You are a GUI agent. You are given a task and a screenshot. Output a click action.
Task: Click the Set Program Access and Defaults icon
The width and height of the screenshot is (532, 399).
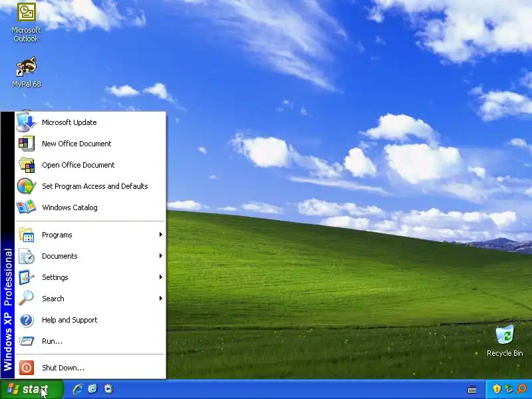tap(26, 186)
